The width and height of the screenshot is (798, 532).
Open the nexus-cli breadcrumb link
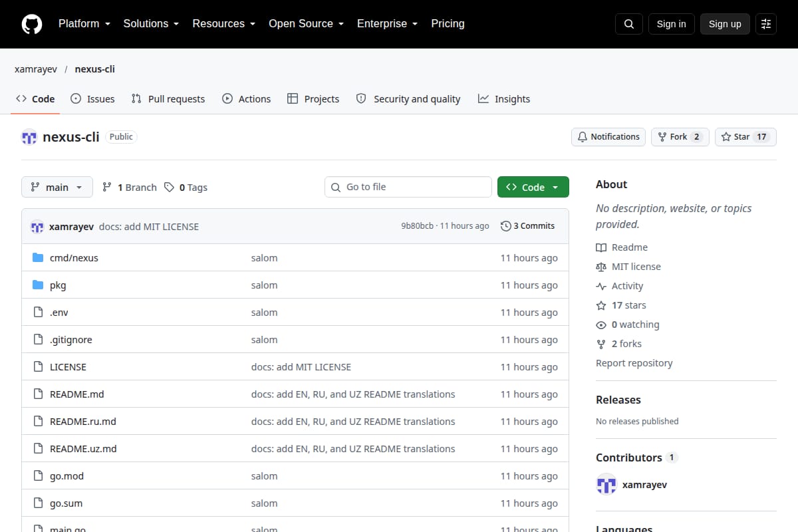[x=95, y=69]
